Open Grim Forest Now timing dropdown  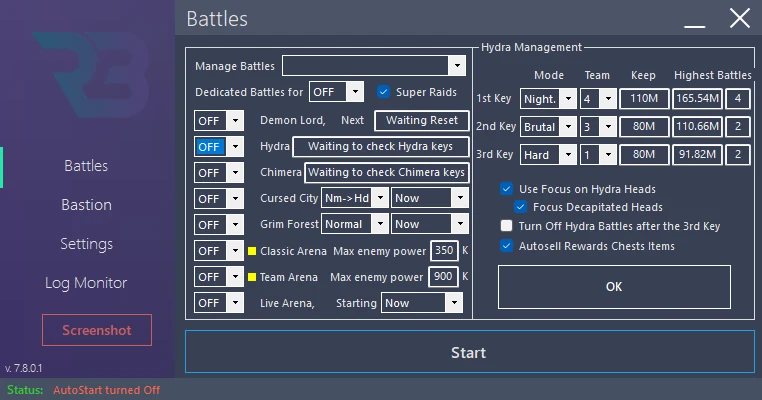click(460, 224)
